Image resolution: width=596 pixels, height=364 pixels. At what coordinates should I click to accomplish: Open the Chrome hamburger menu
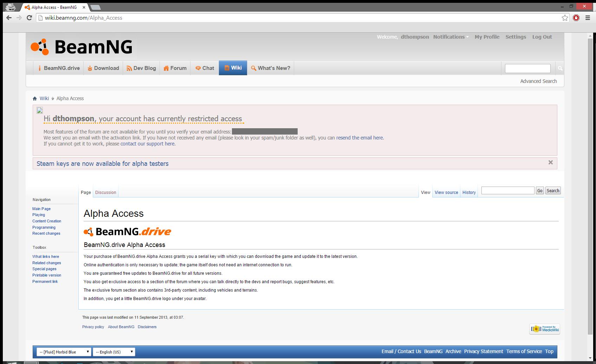click(588, 18)
